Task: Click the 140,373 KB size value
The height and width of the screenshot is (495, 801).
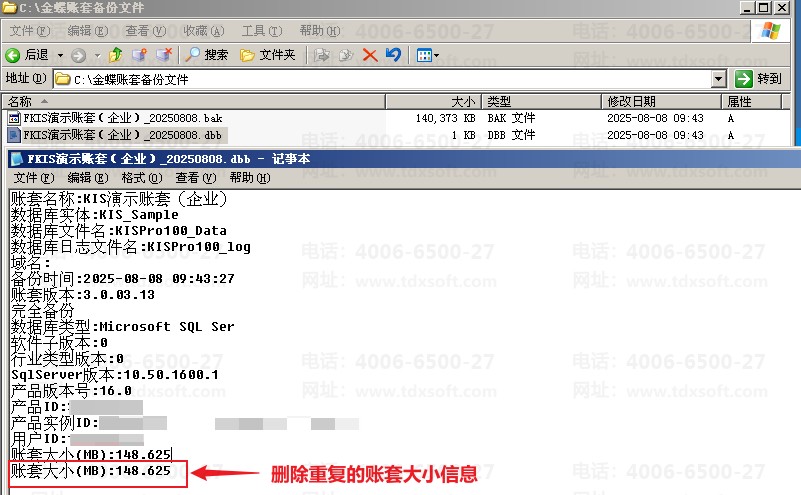Action: 445,119
